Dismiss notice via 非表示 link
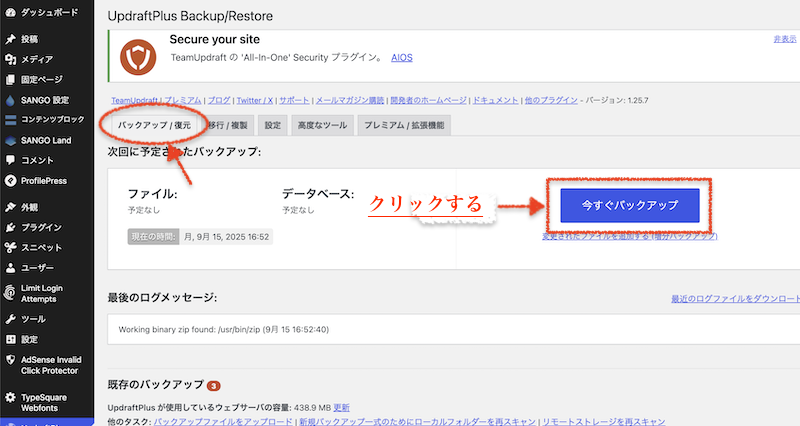 point(785,39)
